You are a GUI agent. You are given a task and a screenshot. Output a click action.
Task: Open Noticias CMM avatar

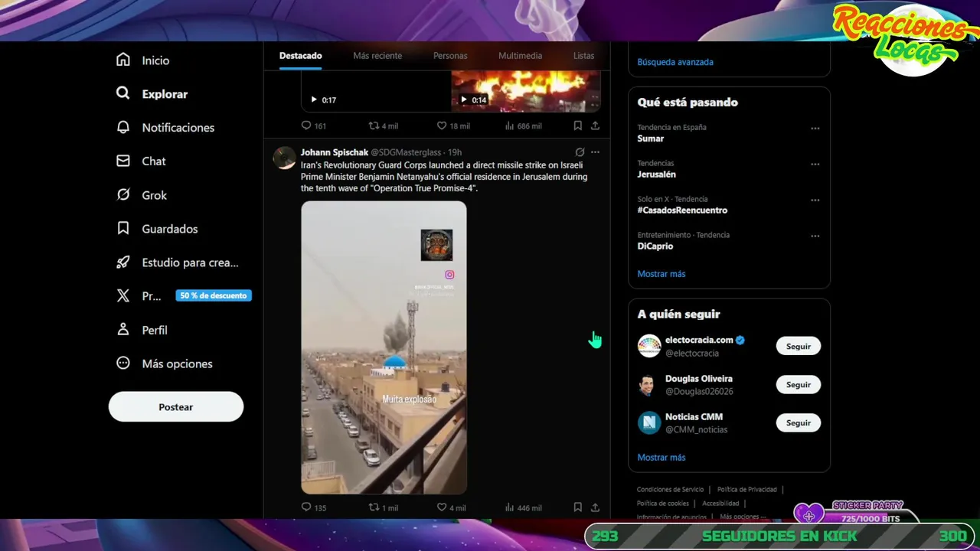tap(649, 422)
